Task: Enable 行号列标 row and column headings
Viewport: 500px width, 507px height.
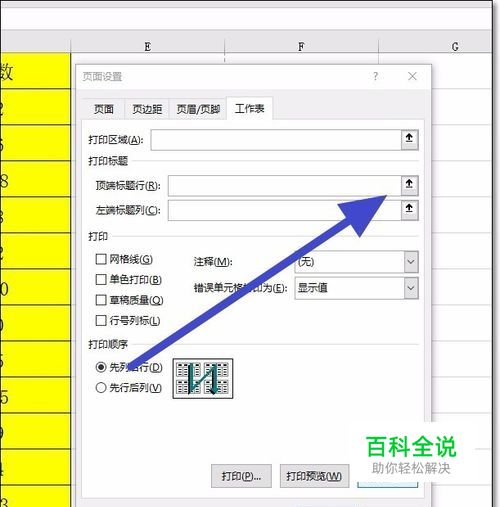Action: [101, 321]
